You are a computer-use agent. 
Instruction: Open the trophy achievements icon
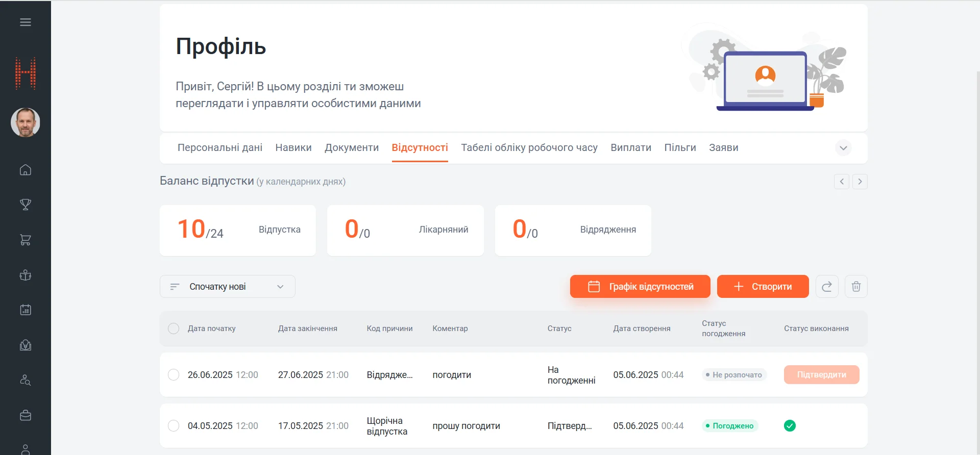[x=26, y=205]
